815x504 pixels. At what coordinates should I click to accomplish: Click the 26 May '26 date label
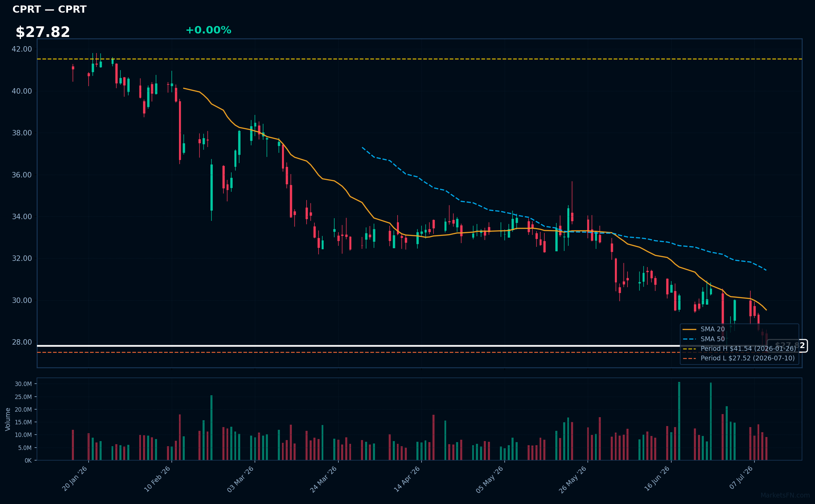pos(573,479)
